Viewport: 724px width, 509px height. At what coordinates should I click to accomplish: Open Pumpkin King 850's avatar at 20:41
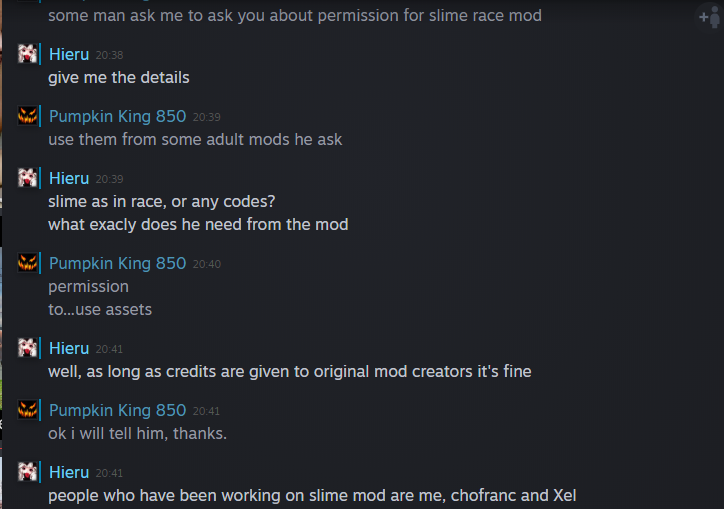(28, 409)
